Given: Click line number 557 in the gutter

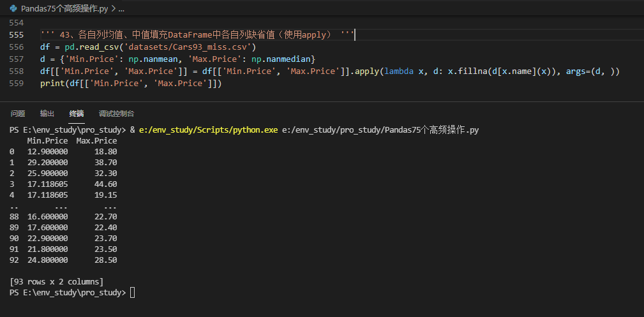Looking at the screenshot, I should coord(17,59).
